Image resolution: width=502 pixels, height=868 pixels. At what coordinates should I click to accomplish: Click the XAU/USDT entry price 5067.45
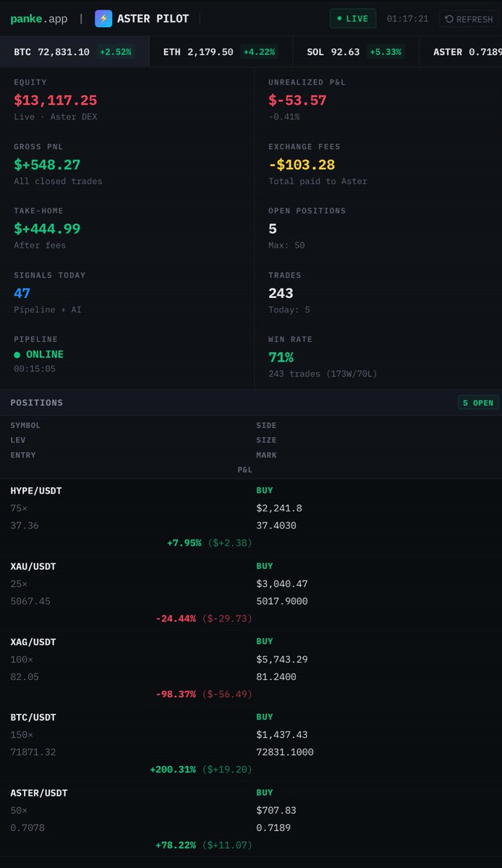[30, 601]
